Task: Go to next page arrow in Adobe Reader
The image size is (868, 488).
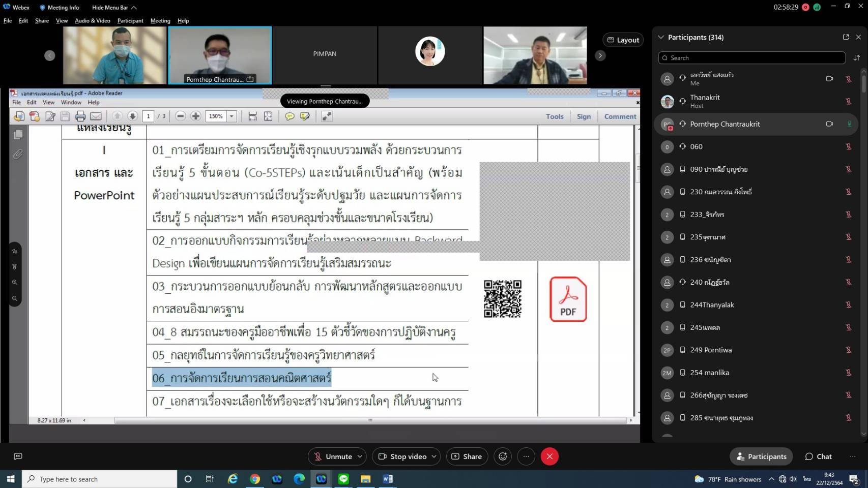Action: point(132,116)
